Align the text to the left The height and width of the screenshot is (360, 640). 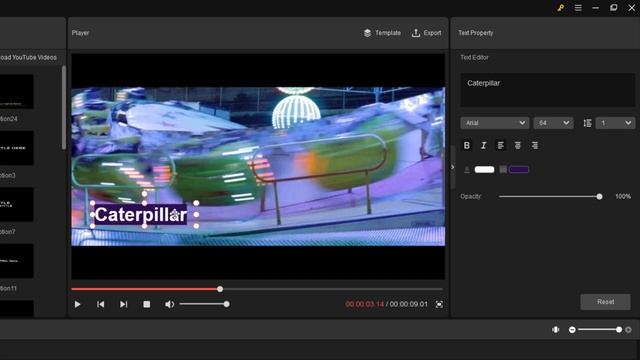tap(501, 145)
